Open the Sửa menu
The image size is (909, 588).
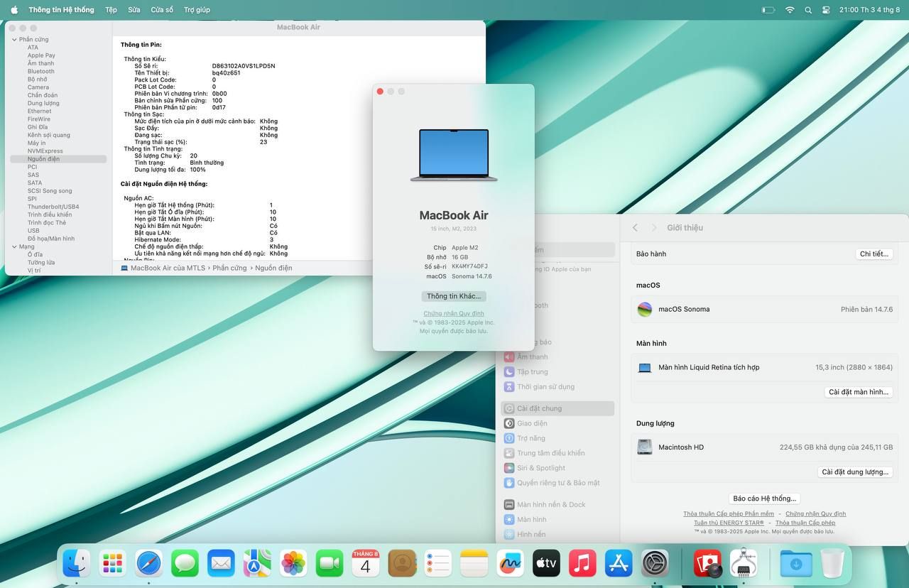134,10
